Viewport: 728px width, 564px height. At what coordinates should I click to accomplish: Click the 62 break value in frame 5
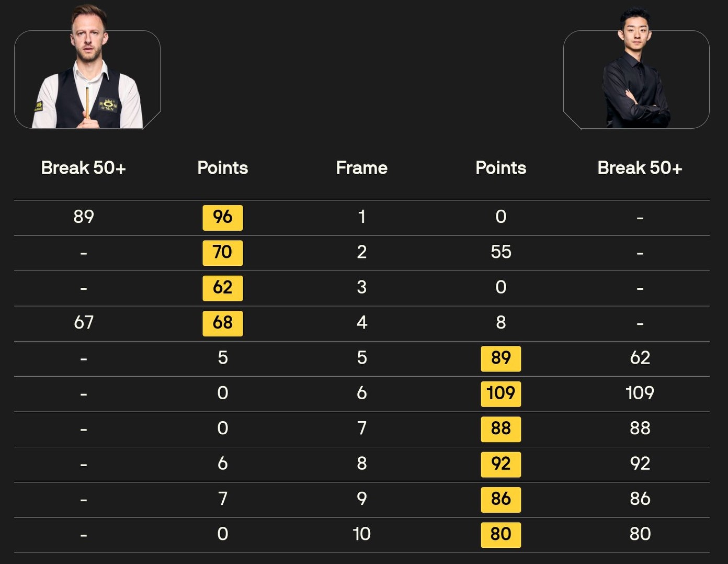[640, 358]
